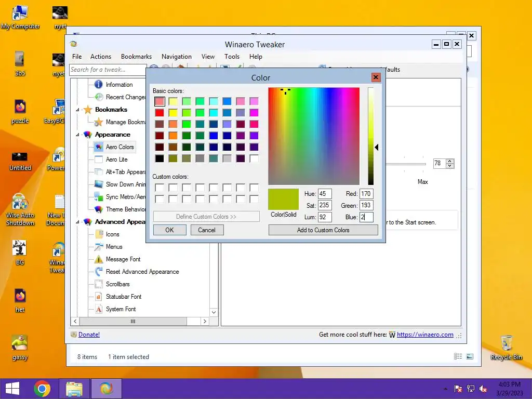Click the muted volume tray icon

tap(483, 389)
